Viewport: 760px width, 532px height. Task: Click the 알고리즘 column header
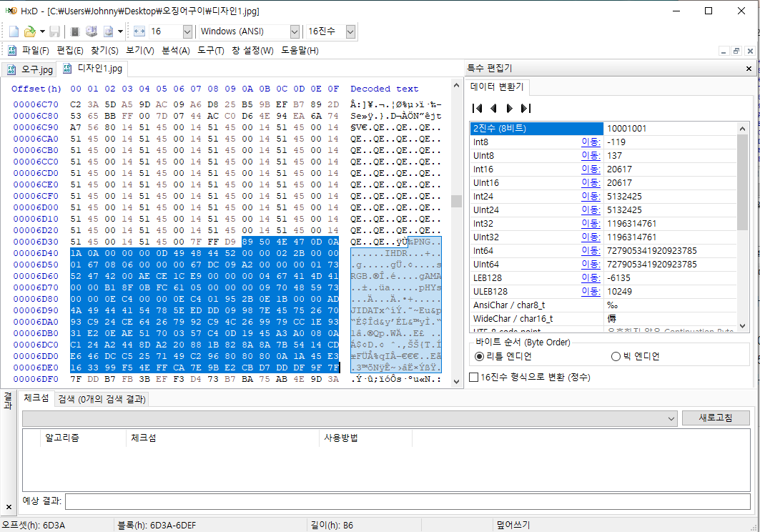coord(83,438)
